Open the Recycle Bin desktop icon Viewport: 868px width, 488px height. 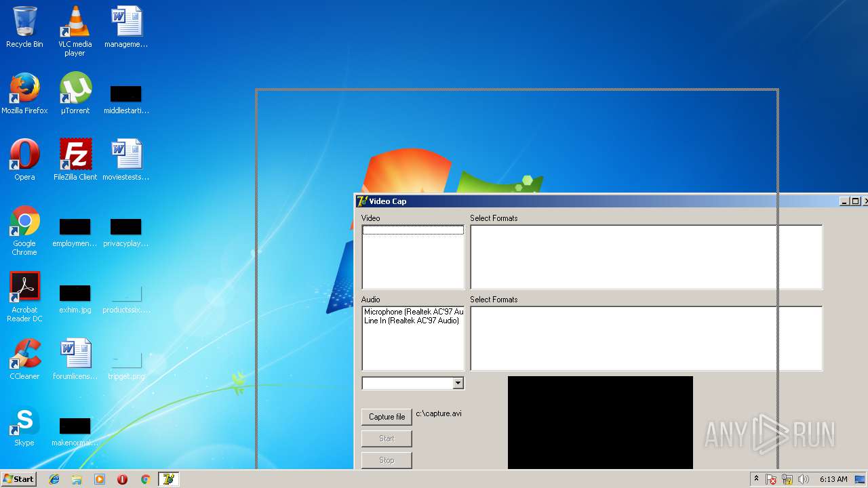coord(24,27)
